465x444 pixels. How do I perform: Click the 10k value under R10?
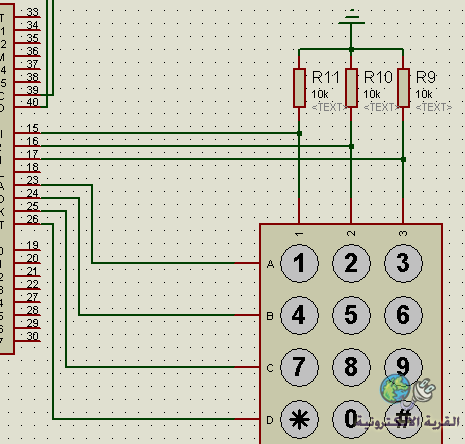tap(372, 94)
